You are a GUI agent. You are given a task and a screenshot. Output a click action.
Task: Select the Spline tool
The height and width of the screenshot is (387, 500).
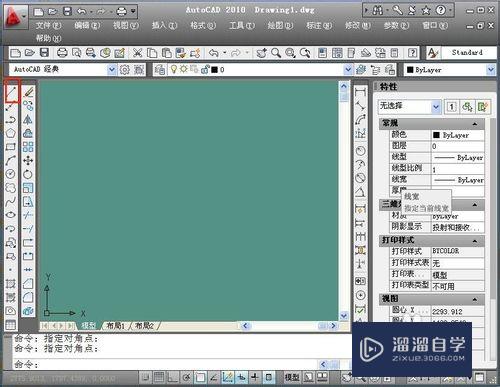[x=11, y=201]
